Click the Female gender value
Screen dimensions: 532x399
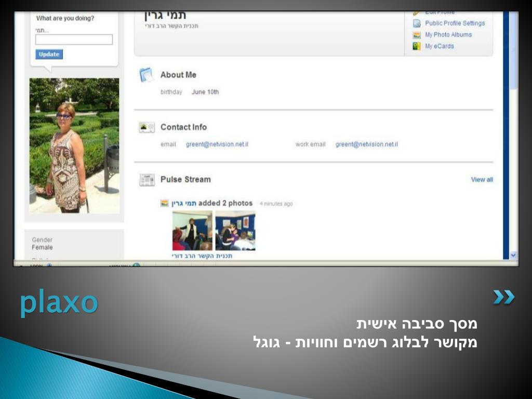42,247
